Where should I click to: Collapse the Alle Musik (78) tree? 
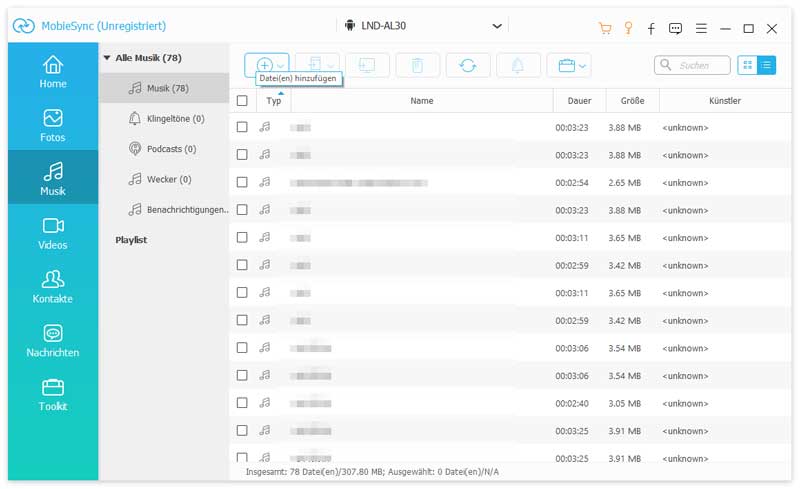pyautogui.click(x=107, y=58)
